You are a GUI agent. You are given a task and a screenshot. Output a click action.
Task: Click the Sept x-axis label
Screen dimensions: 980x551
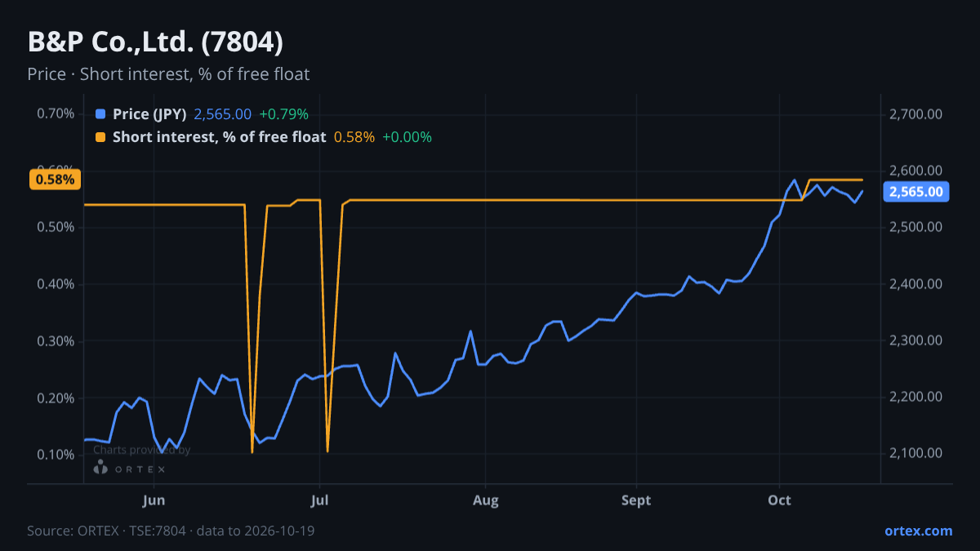pyautogui.click(x=636, y=500)
